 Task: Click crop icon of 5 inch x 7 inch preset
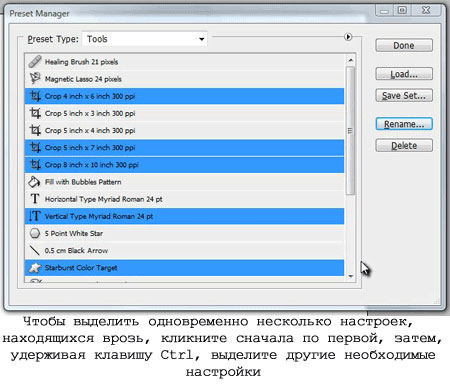[35, 147]
